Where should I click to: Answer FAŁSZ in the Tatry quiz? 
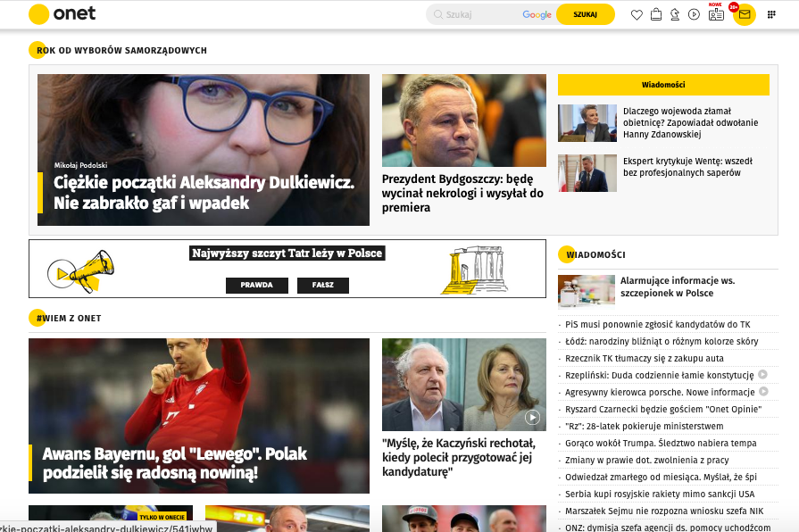pyautogui.click(x=322, y=286)
